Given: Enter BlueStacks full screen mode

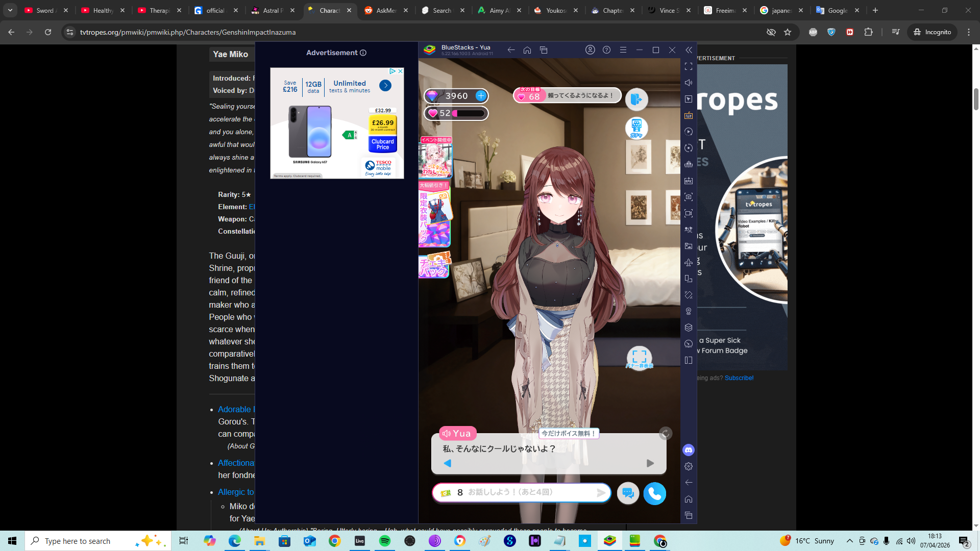Looking at the screenshot, I should pyautogui.click(x=689, y=66).
